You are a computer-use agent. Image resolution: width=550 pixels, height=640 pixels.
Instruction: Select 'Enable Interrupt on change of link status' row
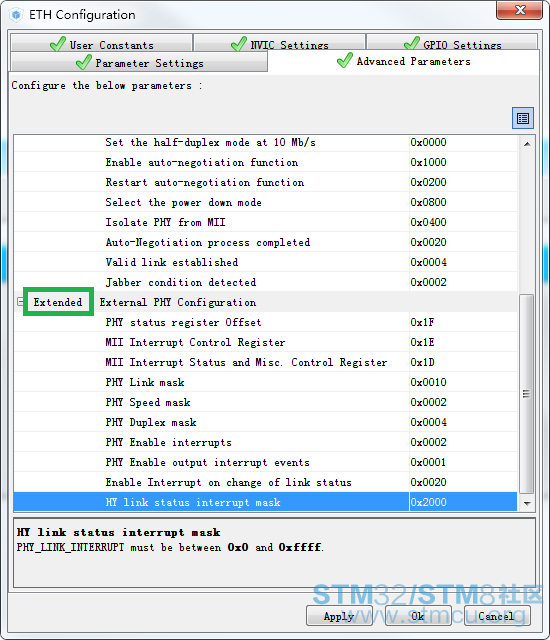pyautogui.click(x=266, y=482)
